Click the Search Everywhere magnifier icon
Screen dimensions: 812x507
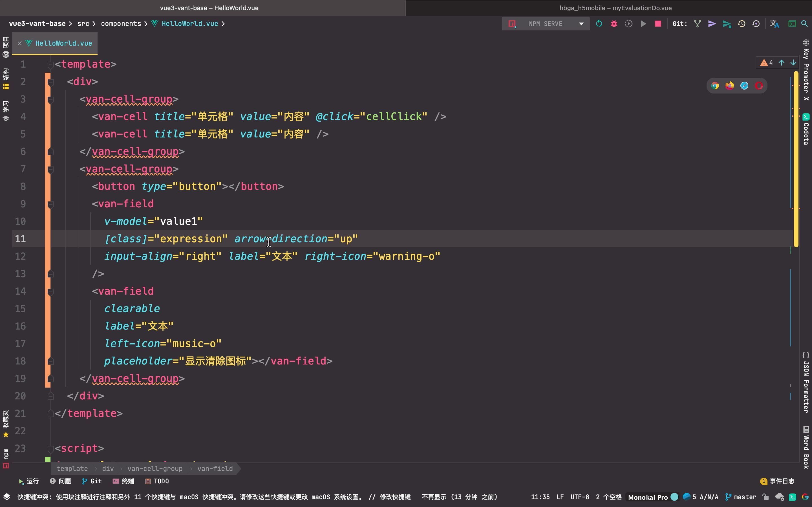(804, 24)
